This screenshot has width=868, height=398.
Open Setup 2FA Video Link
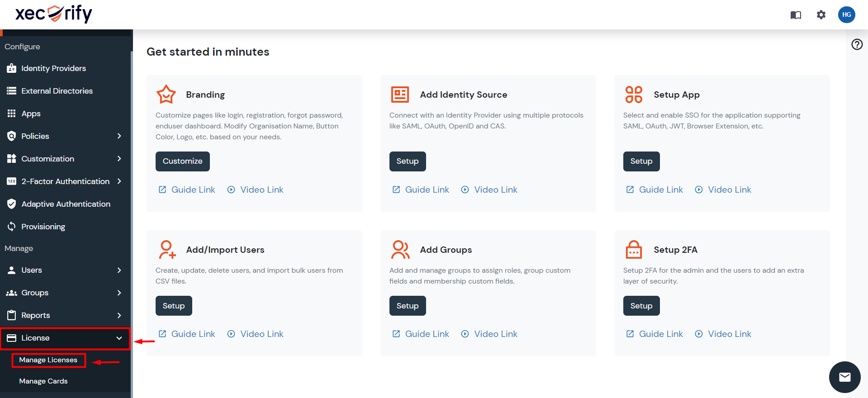pos(723,334)
